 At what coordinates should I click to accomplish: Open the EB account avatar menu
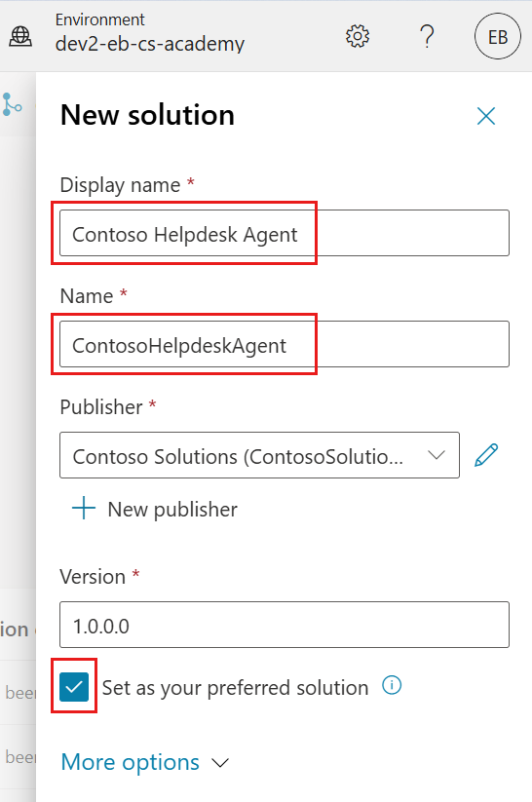(x=498, y=37)
